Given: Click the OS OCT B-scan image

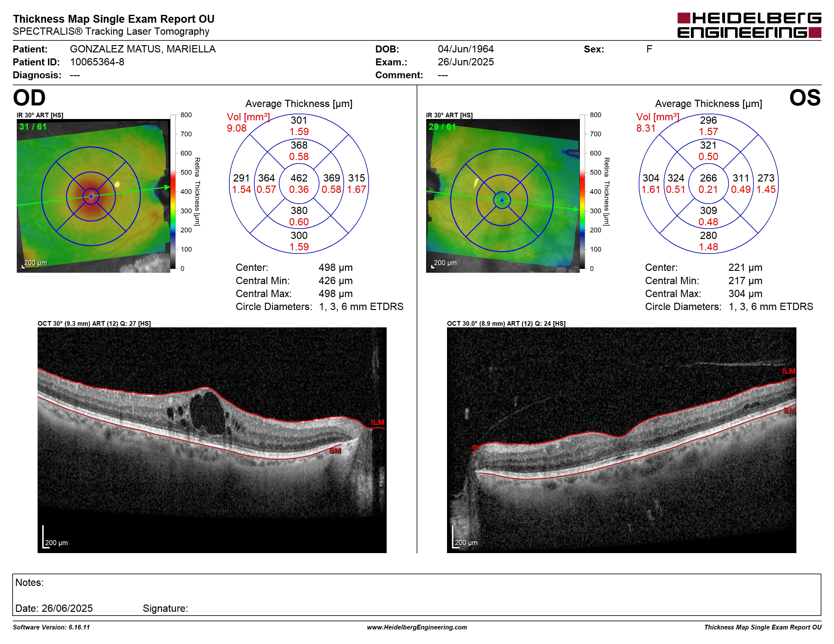Looking at the screenshot, I should (621, 440).
